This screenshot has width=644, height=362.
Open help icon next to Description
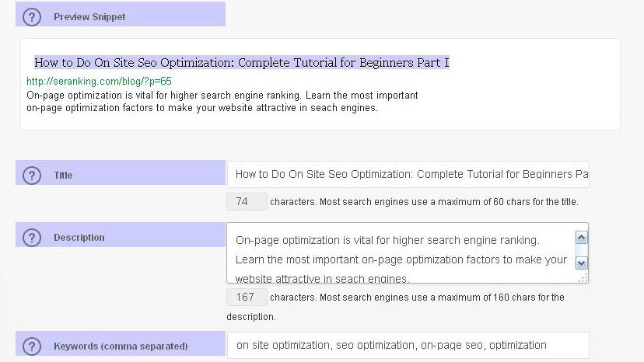(x=32, y=238)
